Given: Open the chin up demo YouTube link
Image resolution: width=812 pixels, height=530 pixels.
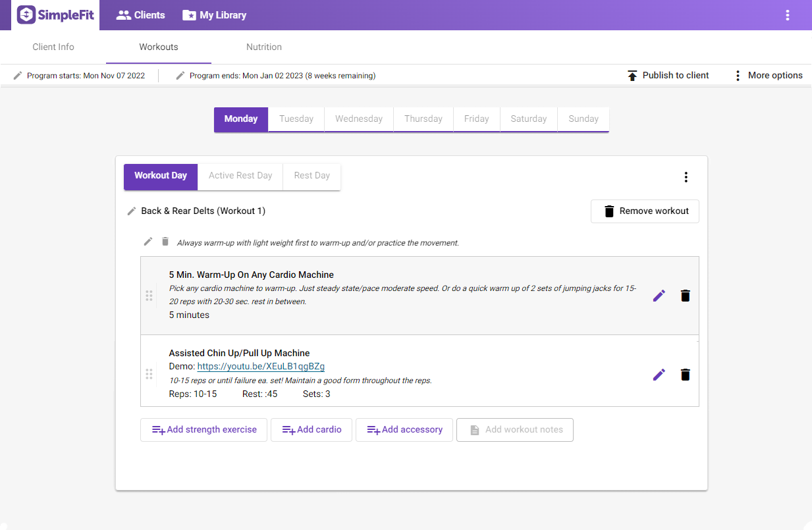Looking at the screenshot, I should click(260, 366).
